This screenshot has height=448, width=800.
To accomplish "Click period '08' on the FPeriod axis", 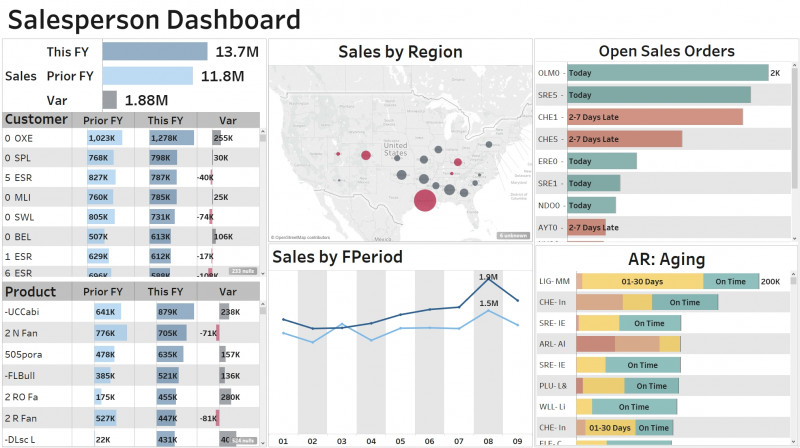I will [488, 441].
